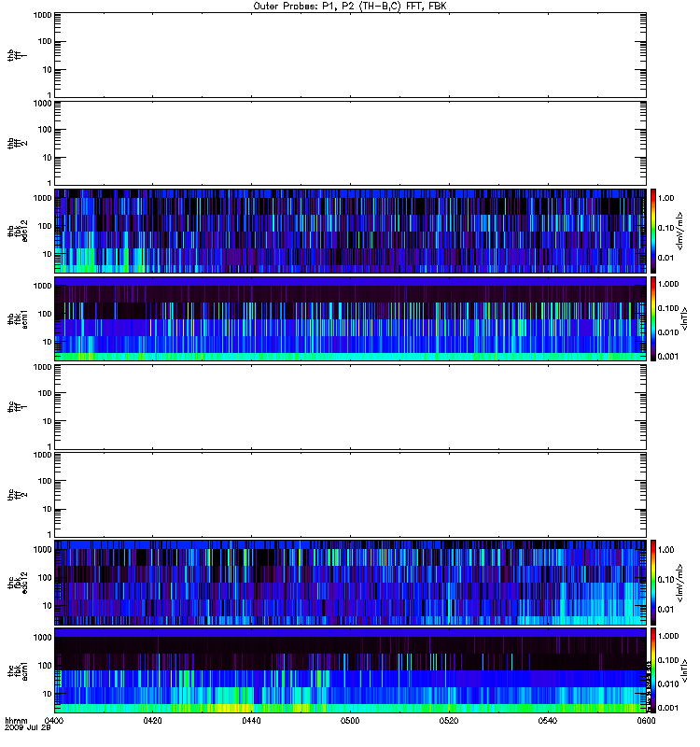Image resolution: width=700 pixels, height=747 pixels.
Task: Click the 100 y-axis tick of topmost thb panel
Action: tap(45, 41)
